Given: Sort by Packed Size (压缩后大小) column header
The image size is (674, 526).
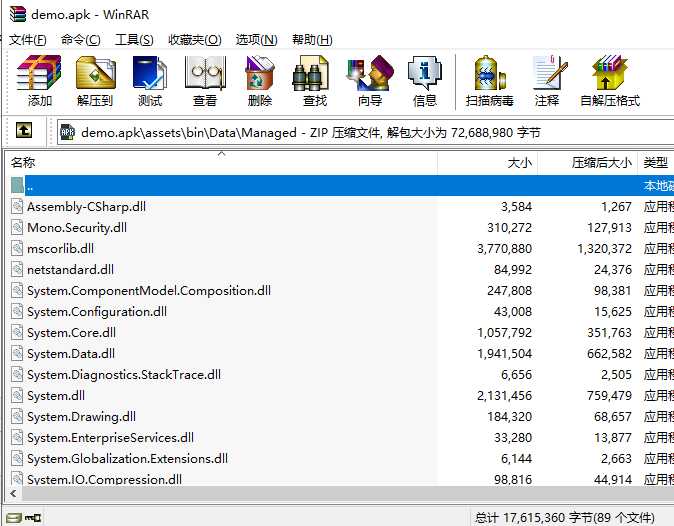Looking at the screenshot, I should click(588, 162).
